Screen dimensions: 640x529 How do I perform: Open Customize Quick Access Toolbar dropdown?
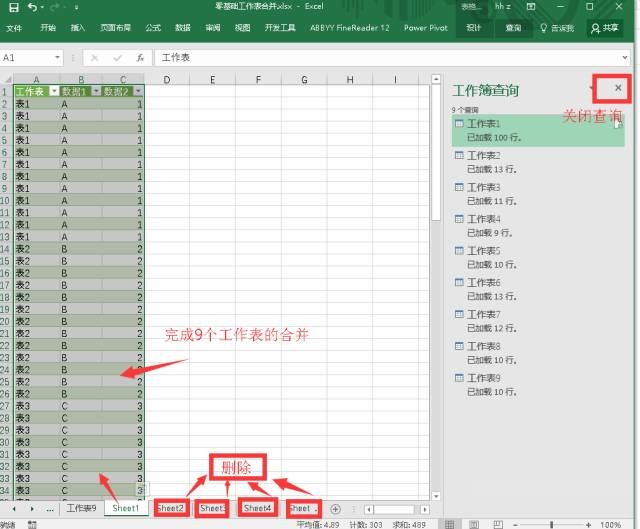[x=76, y=8]
